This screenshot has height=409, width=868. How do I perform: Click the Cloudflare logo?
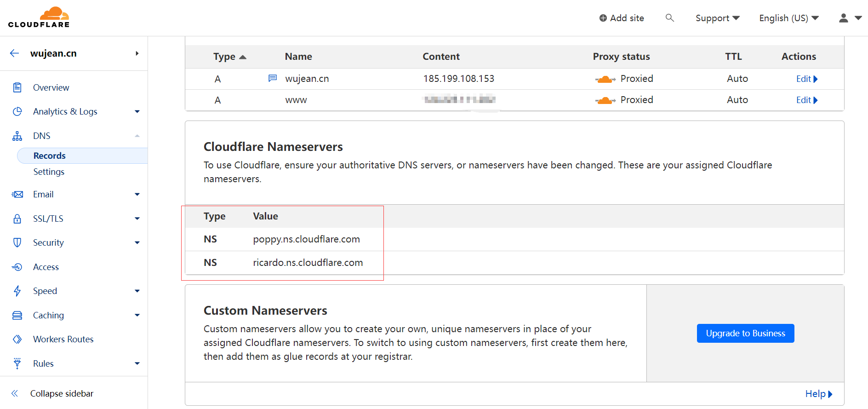[x=39, y=17]
